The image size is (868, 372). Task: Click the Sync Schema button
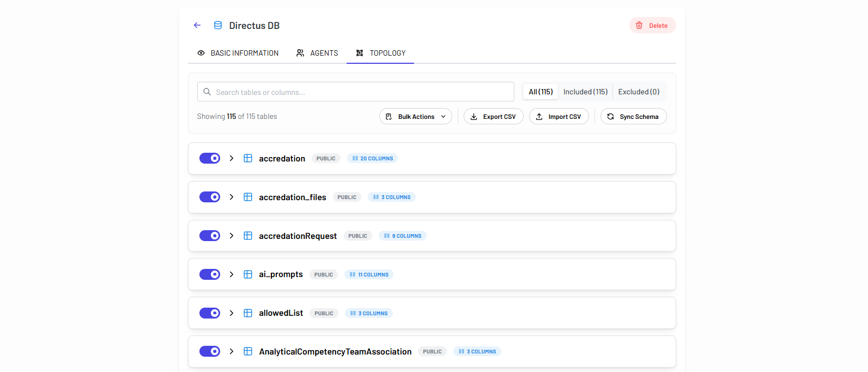pyautogui.click(x=634, y=116)
